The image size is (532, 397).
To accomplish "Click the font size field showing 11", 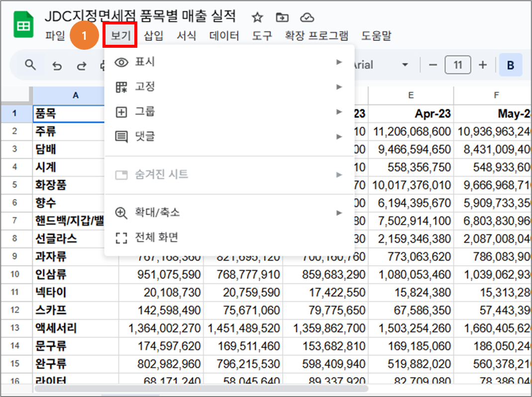I will click(458, 65).
